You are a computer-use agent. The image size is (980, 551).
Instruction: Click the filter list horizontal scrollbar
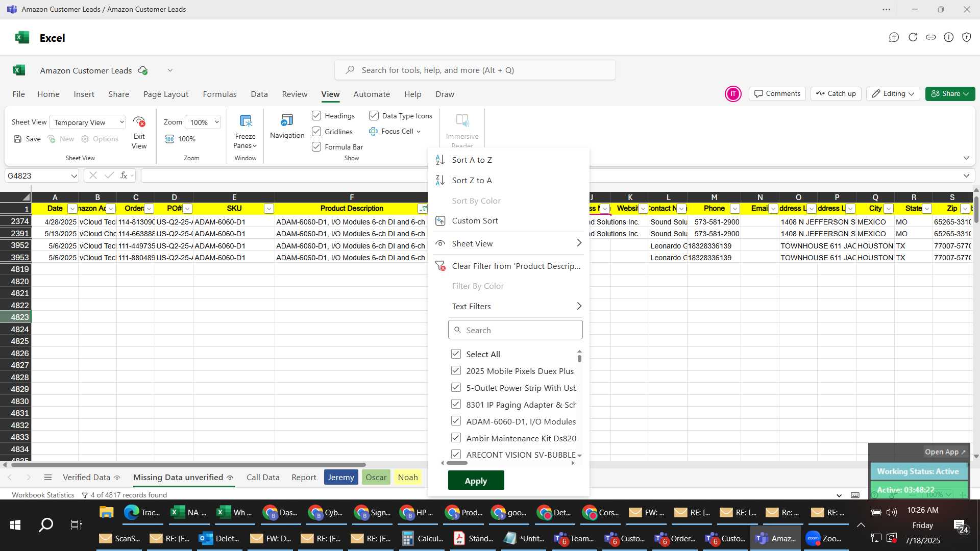point(457,463)
